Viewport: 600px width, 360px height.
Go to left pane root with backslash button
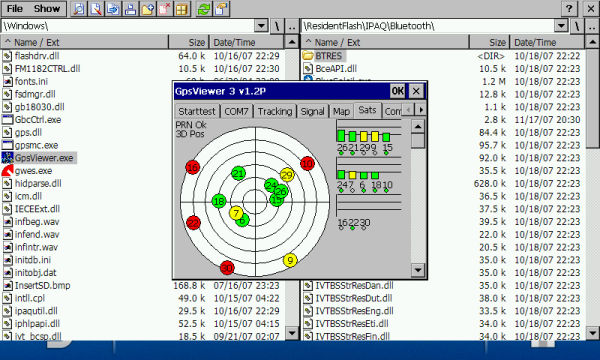tap(277, 26)
